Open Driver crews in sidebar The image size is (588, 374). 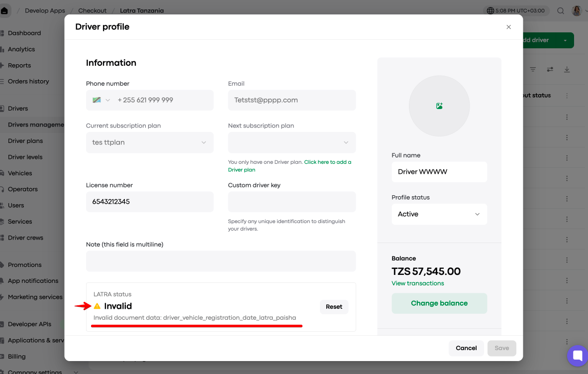[x=25, y=238]
